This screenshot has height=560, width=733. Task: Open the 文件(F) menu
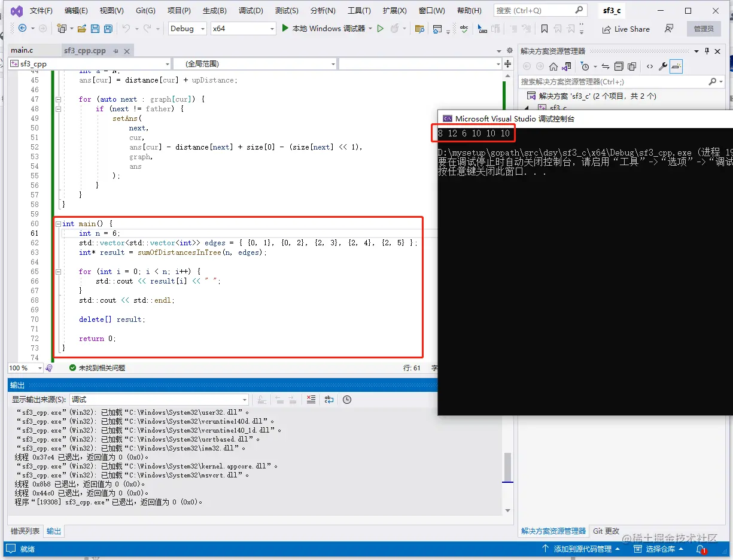tap(41, 11)
